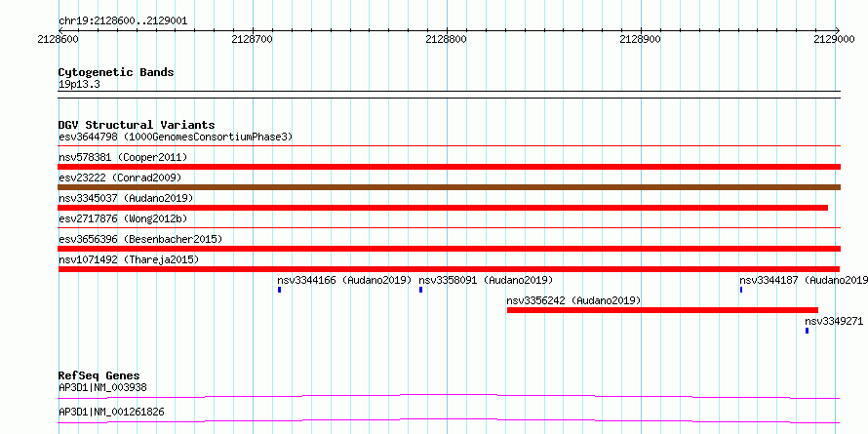The image size is (868, 434).
Task: Click the 19p13.3 band label
Action: (x=79, y=85)
